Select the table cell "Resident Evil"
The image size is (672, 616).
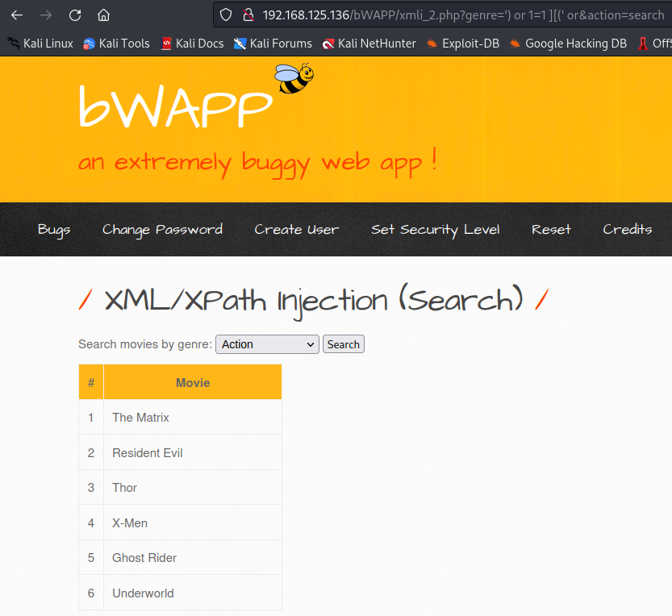(x=193, y=452)
